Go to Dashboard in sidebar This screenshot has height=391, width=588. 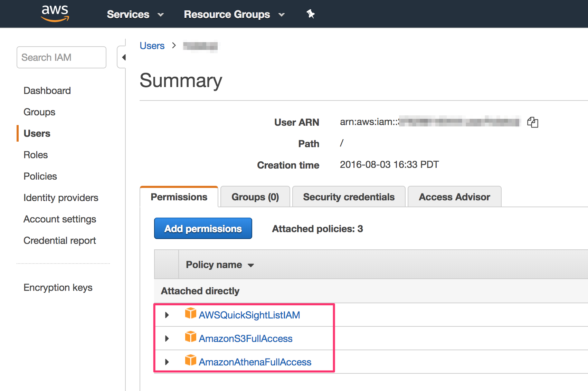click(x=47, y=90)
